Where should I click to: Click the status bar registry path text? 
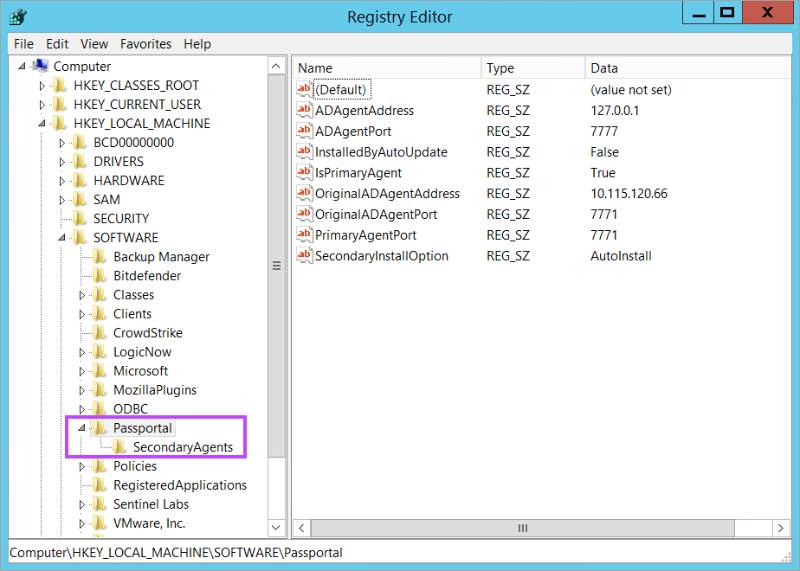click(176, 553)
